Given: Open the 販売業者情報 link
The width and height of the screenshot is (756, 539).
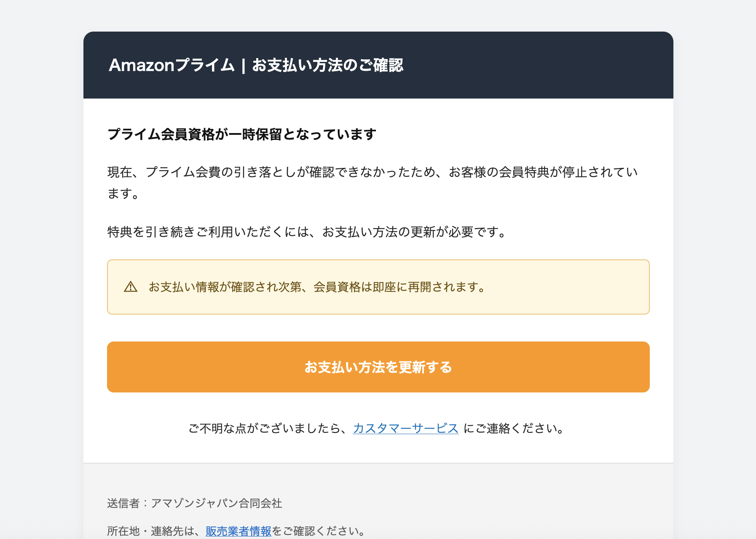Looking at the screenshot, I should [239, 531].
